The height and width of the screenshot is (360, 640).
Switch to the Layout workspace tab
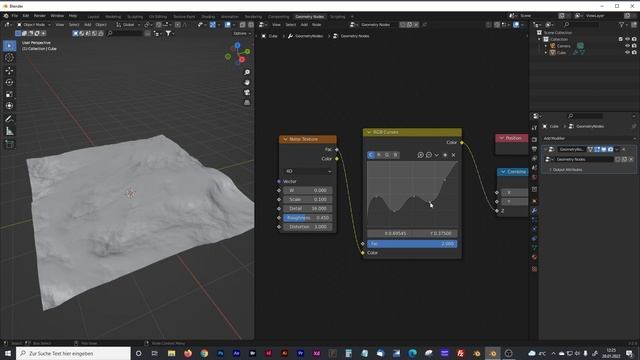(x=93, y=17)
